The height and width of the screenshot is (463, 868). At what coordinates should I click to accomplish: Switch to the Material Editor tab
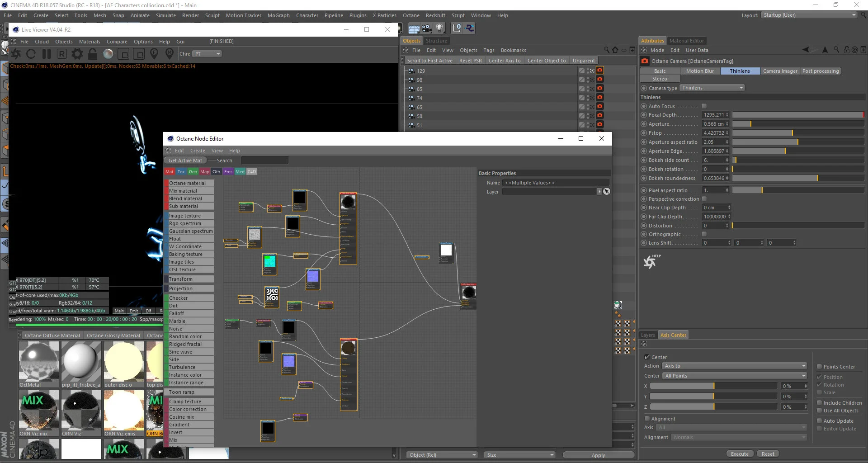point(686,40)
